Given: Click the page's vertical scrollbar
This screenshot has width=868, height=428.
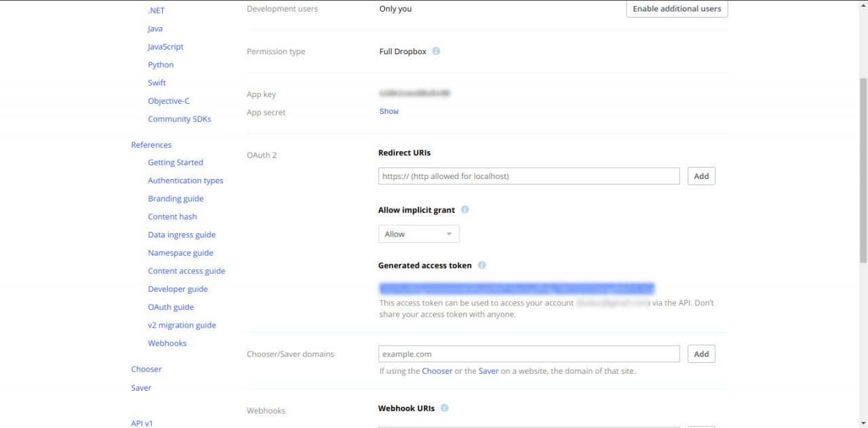Looking at the screenshot, I should pyautogui.click(x=863, y=170).
